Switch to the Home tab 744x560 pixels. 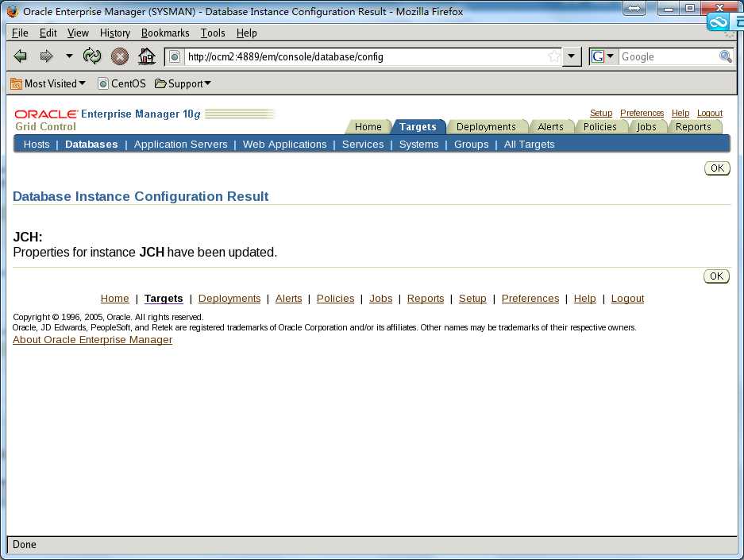(x=368, y=127)
